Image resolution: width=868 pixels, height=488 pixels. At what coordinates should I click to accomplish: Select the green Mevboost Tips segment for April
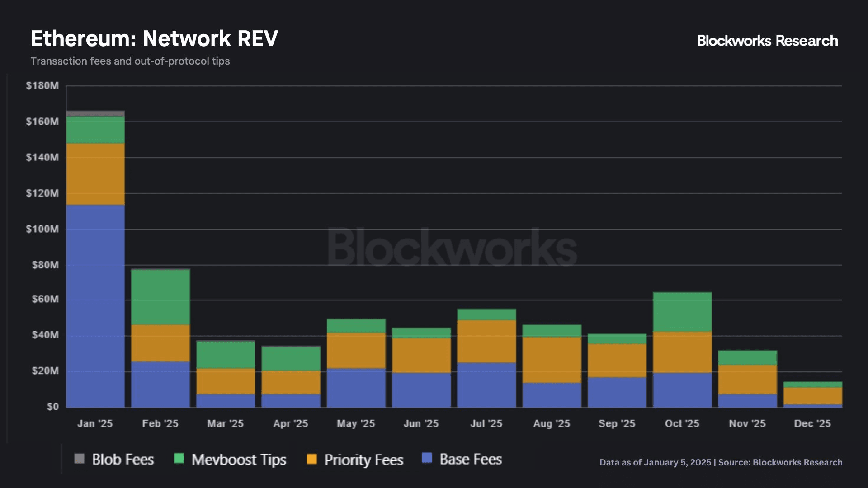(x=291, y=359)
